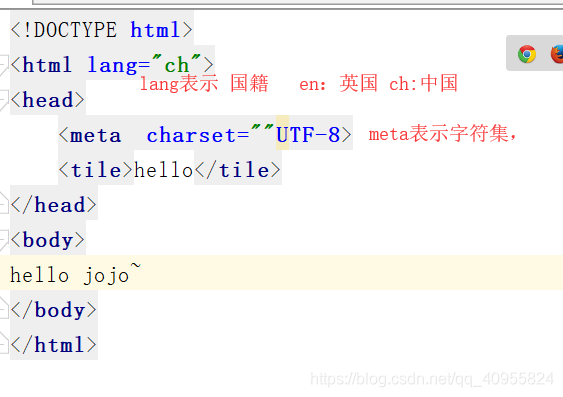Click the closing body fold marker
This screenshot has width=563, height=397.
pyautogui.click(x=4, y=308)
